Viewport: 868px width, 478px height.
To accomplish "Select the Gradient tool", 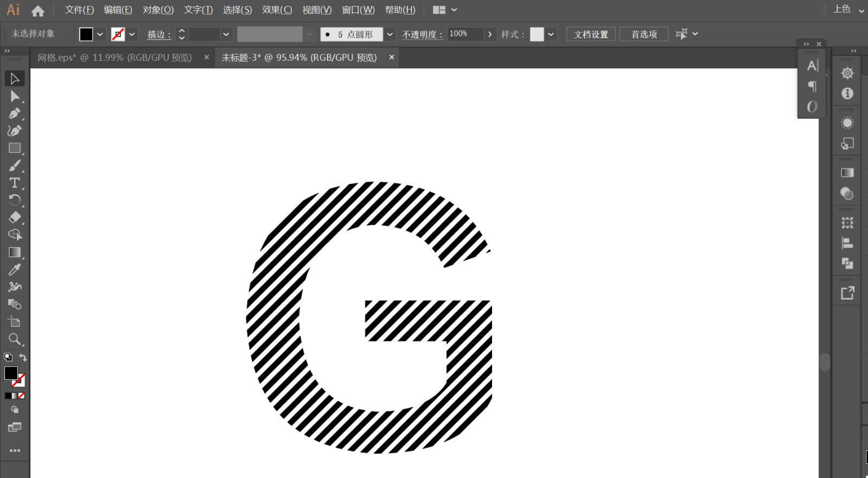I will [15, 252].
